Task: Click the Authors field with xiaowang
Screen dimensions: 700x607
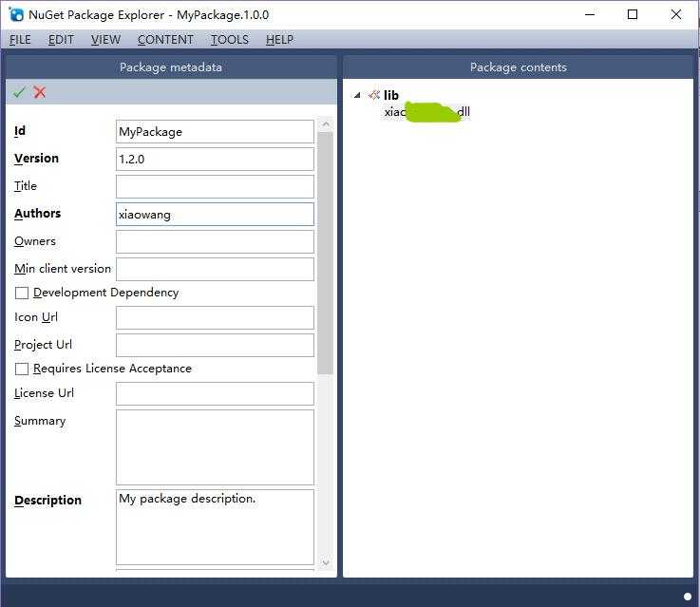Action: (215, 215)
